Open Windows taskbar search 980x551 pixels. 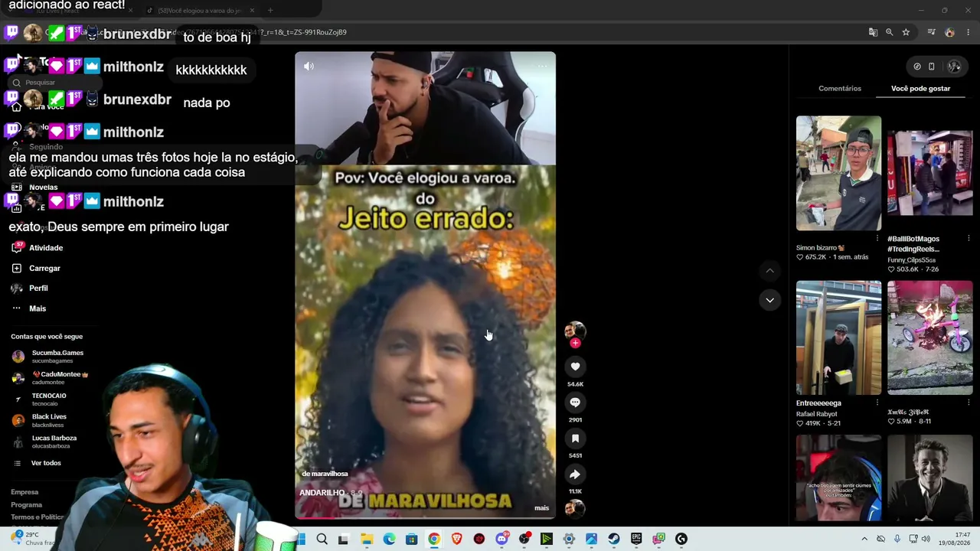322,539
